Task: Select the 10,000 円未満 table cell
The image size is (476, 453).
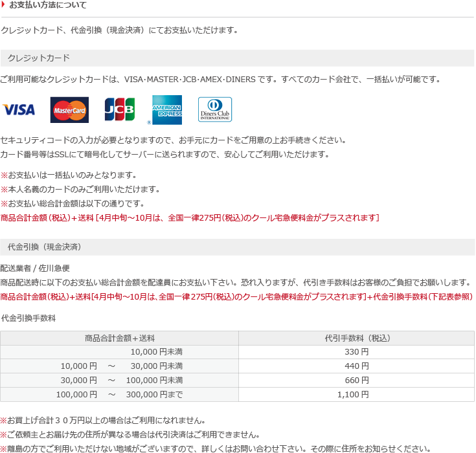Action: [120, 352]
